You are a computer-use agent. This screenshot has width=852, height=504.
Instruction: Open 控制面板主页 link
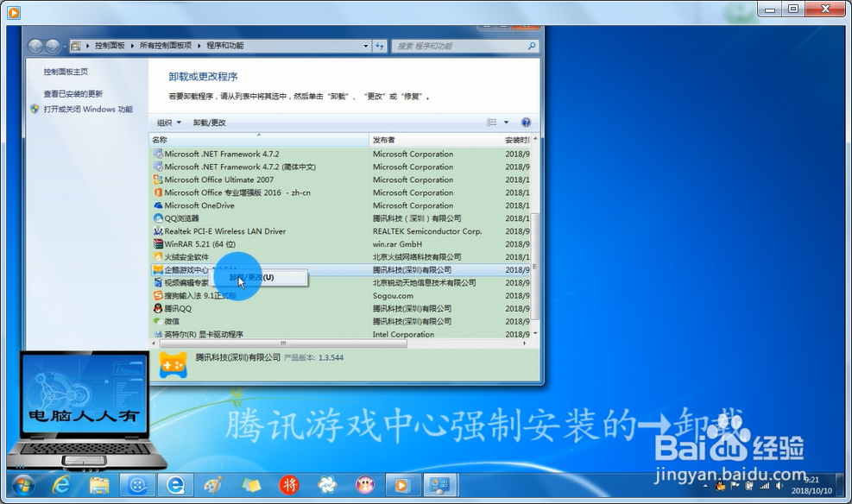click(x=66, y=72)
